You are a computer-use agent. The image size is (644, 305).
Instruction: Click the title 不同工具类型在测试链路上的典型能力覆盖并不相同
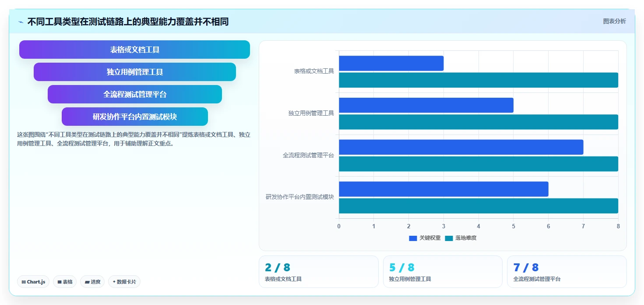[128, 22]
